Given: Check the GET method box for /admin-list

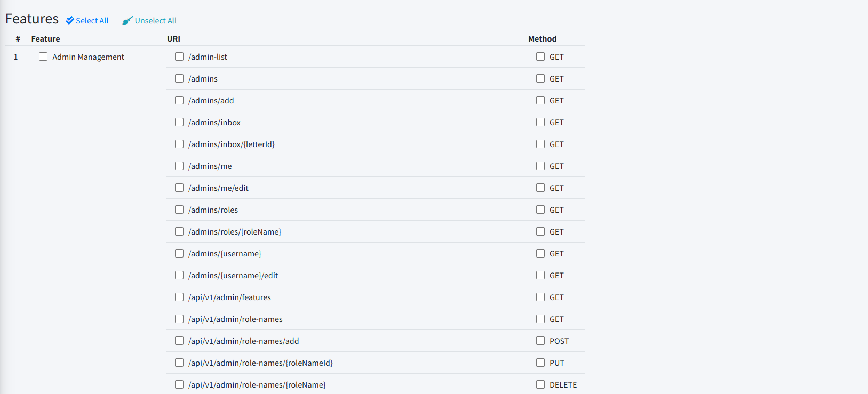Looking at the screenshot, I should (x=540, y=57).
